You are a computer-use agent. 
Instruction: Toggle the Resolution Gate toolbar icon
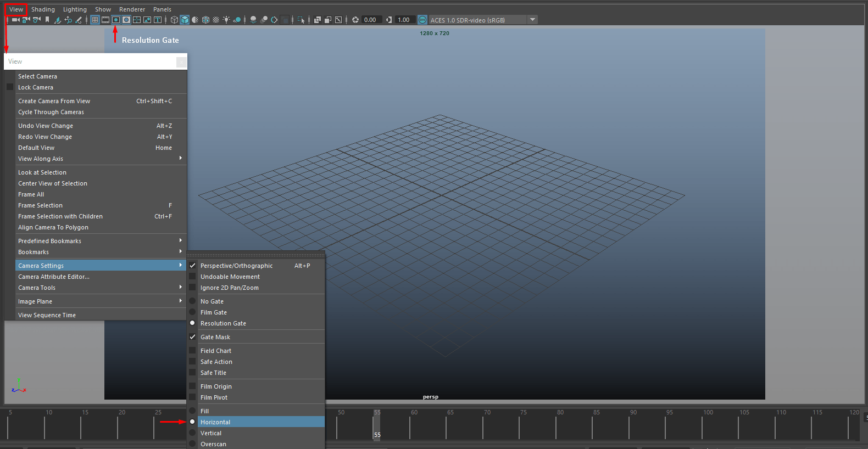pyautogui.click(x=115, y=20)
